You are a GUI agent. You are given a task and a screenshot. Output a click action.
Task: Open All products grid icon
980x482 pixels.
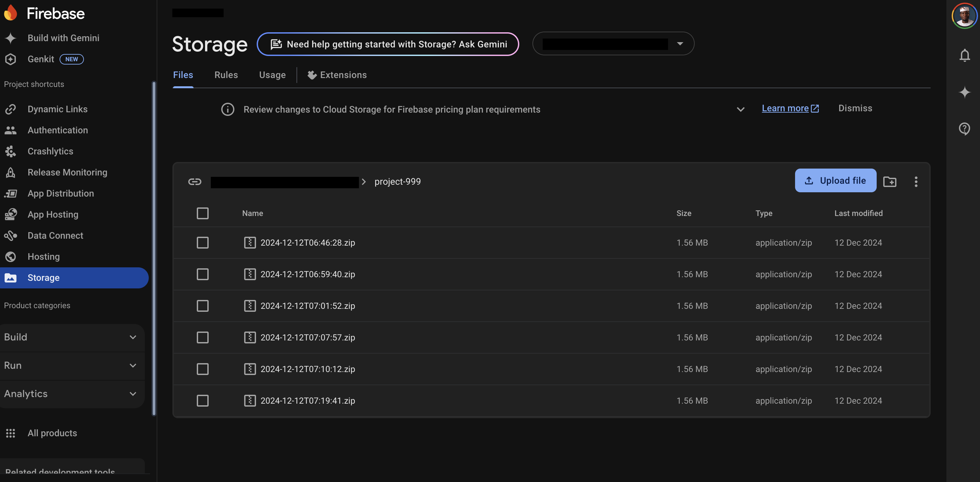point(11,433)
